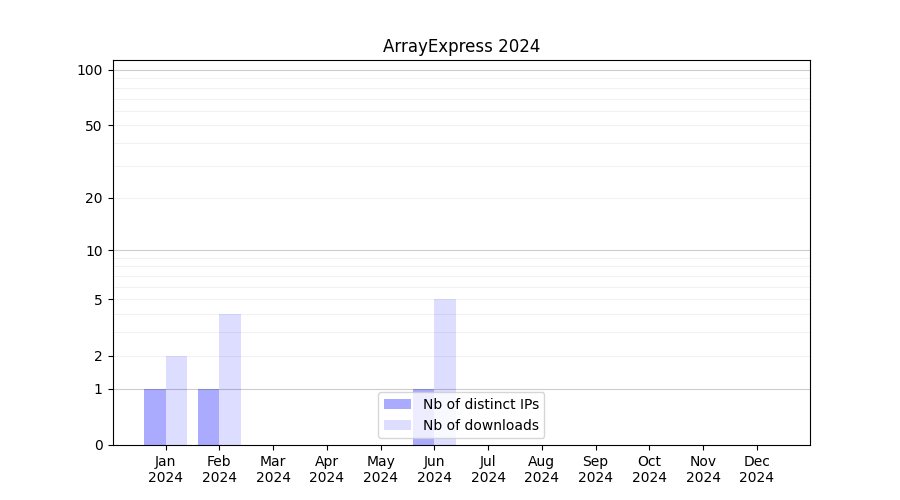Select the 10 y-axis tick label
900x500 pixels.
(93, 251)
